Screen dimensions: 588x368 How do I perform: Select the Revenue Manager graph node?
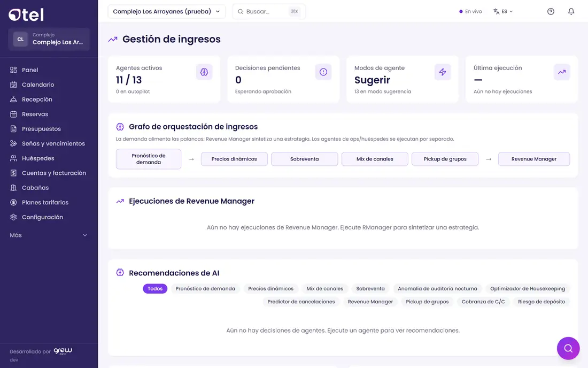pos(534,159)
